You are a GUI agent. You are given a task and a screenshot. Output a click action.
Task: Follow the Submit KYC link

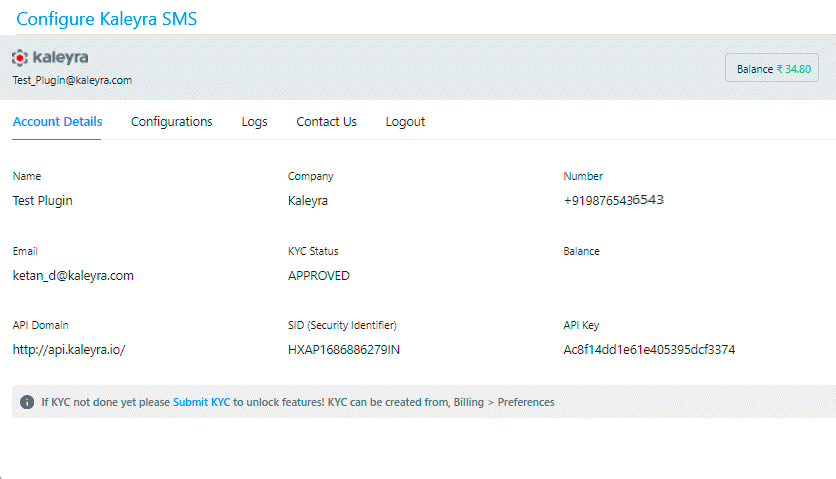point(202,402)
